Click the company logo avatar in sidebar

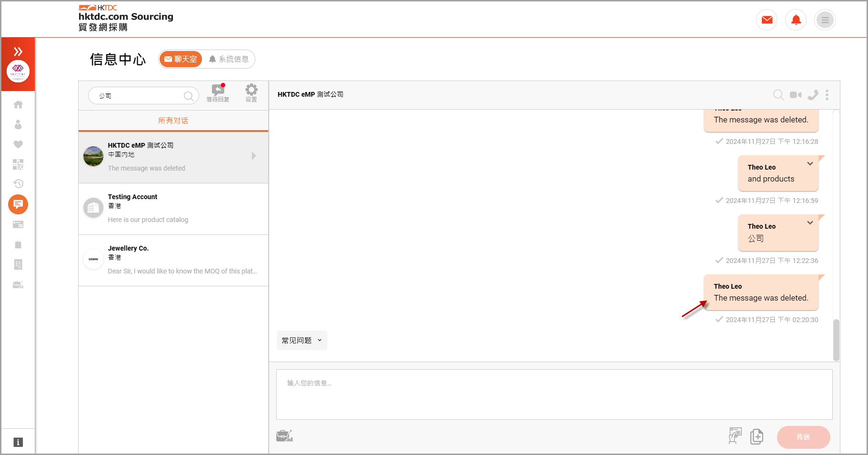click(18, 71)
